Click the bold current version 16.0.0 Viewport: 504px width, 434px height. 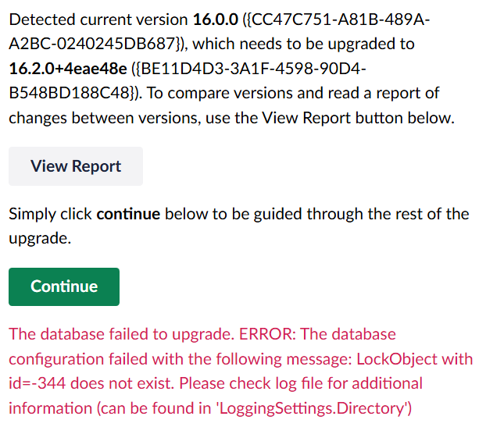click(x=216, y=19)
